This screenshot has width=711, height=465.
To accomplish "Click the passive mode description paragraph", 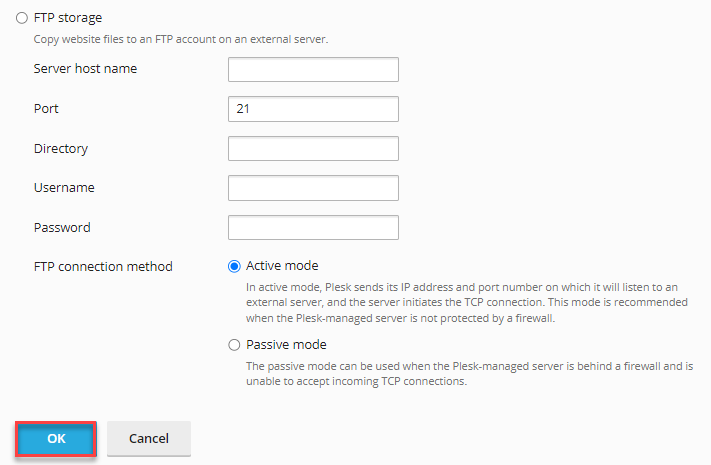I will click(x=470, y=373).
